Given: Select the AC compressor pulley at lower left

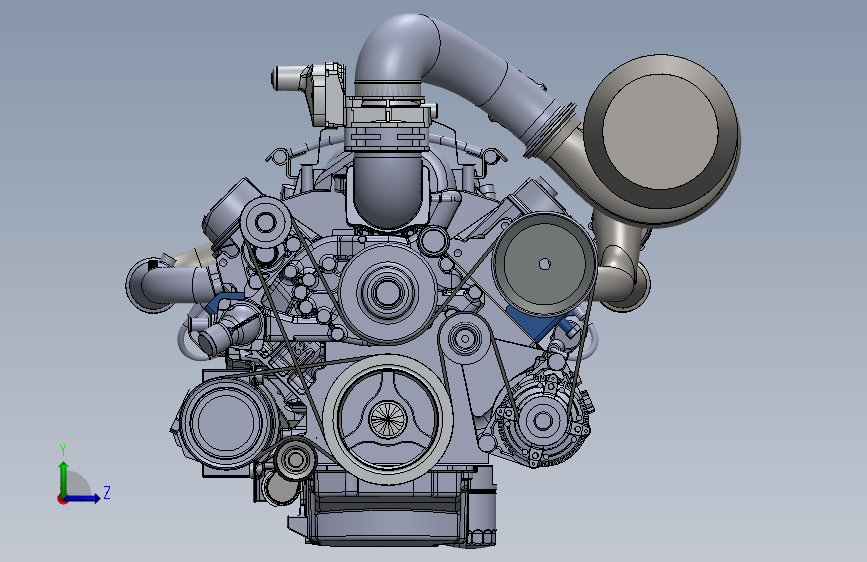Looking at the screenshot, I should pos(225,422).
